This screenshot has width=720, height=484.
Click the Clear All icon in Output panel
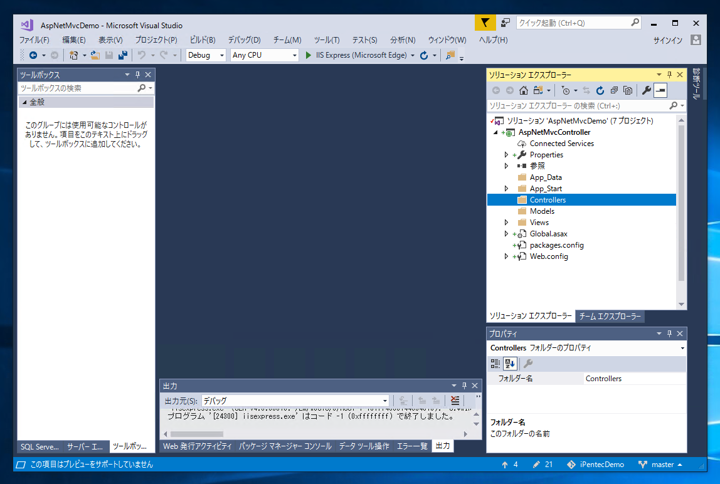pos(455,400)
